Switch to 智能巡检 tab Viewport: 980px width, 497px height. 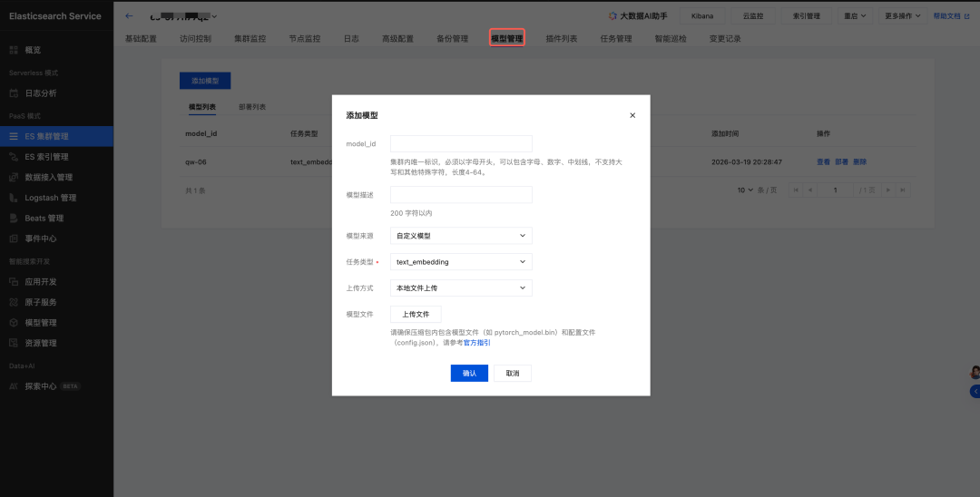[671, 39]
